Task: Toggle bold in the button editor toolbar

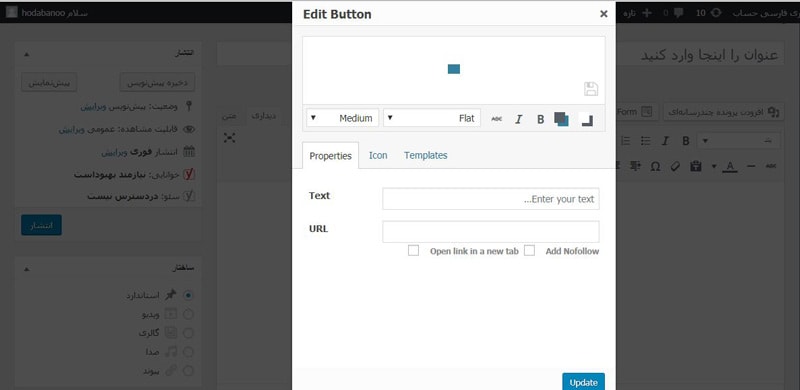Action: point(540,119)
